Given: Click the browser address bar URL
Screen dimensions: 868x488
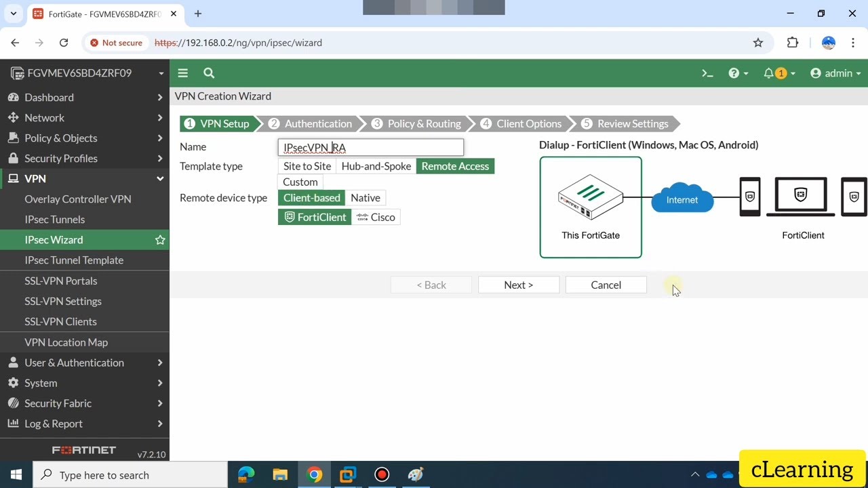Looking at the screenshot, I should tap(238, 43).
